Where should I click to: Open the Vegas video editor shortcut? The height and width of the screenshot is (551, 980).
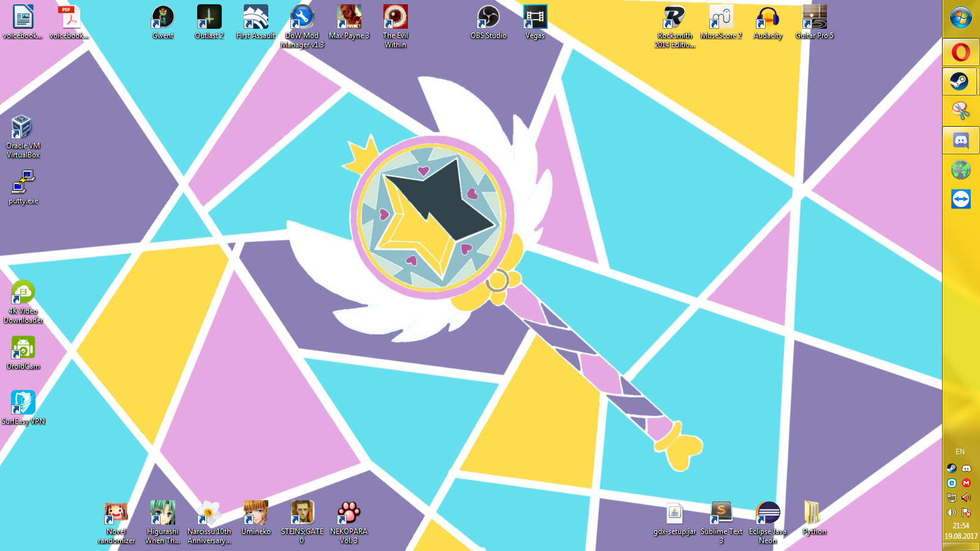point(535,22)
